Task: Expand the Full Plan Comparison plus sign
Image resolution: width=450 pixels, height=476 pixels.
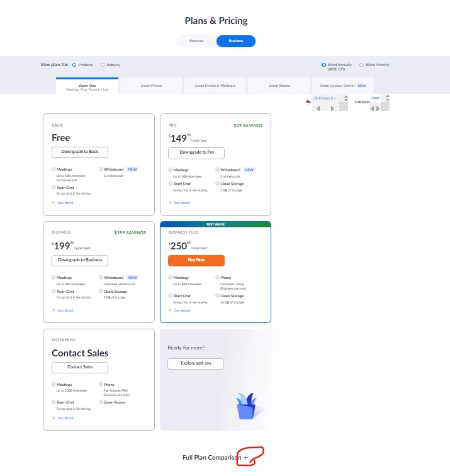Action: (x=246, y=457)
